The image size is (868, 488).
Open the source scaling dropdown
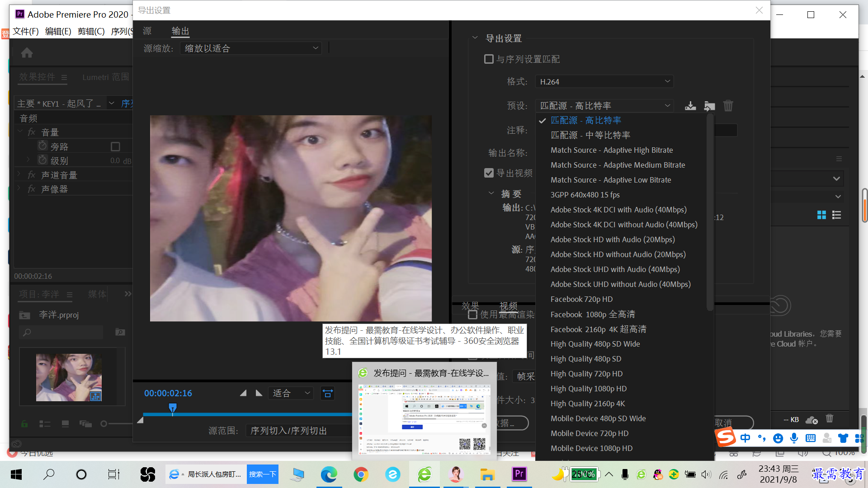pyautogui.click(x=251, y=48)
